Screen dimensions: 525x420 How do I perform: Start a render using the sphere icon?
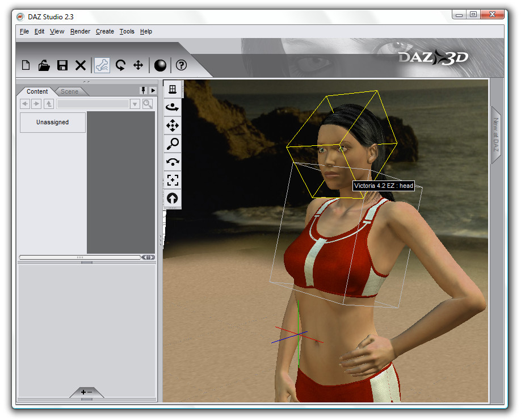(160, 65)
